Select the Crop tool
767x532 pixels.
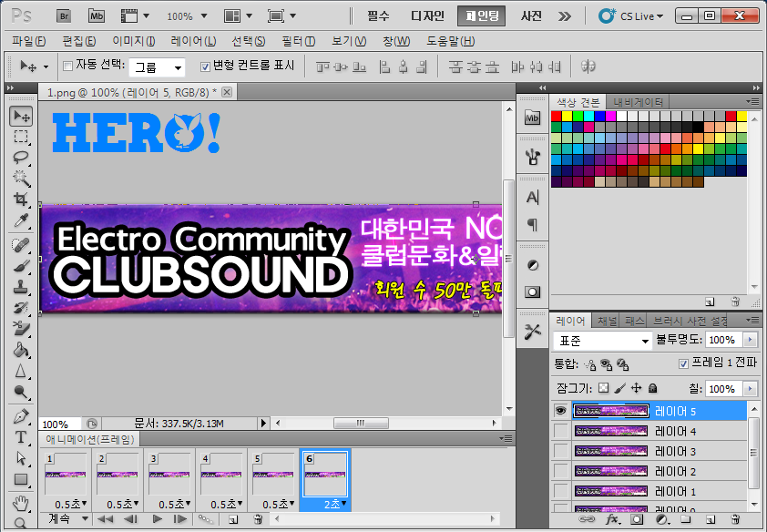[x=21, y=199]
